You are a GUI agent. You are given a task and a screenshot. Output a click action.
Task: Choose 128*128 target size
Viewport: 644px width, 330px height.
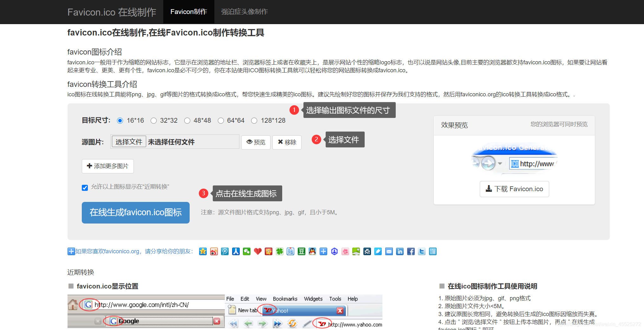(x=254, y=120)
